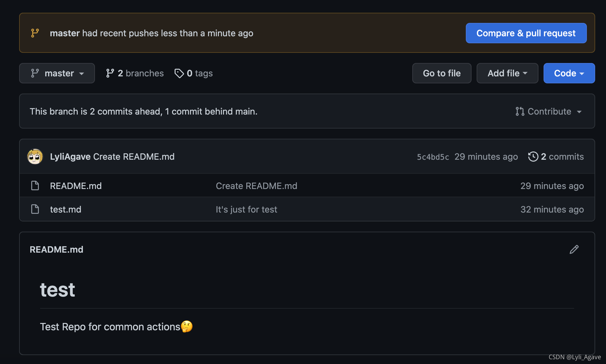Click the test.md file icon
The image size is (606, 364).
point(35,209)
